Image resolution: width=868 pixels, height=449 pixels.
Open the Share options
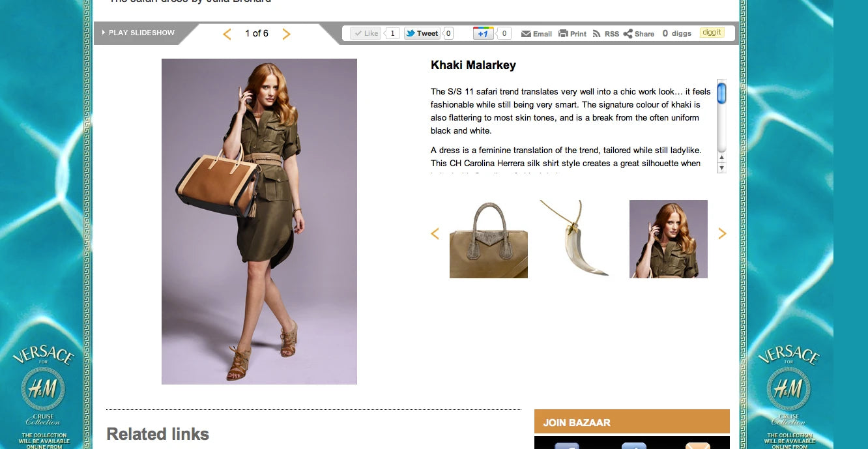639,34
